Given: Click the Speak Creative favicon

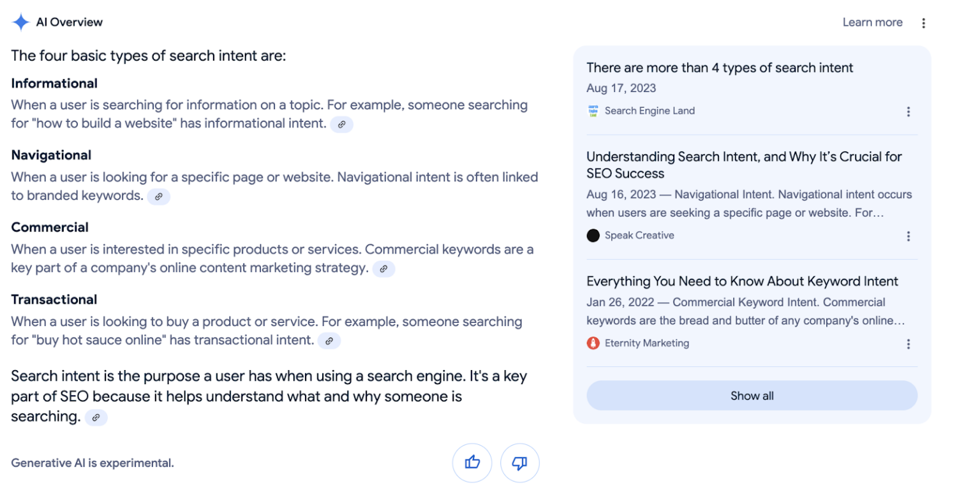Looking at the screenshot, I should (x=593, y=235).
